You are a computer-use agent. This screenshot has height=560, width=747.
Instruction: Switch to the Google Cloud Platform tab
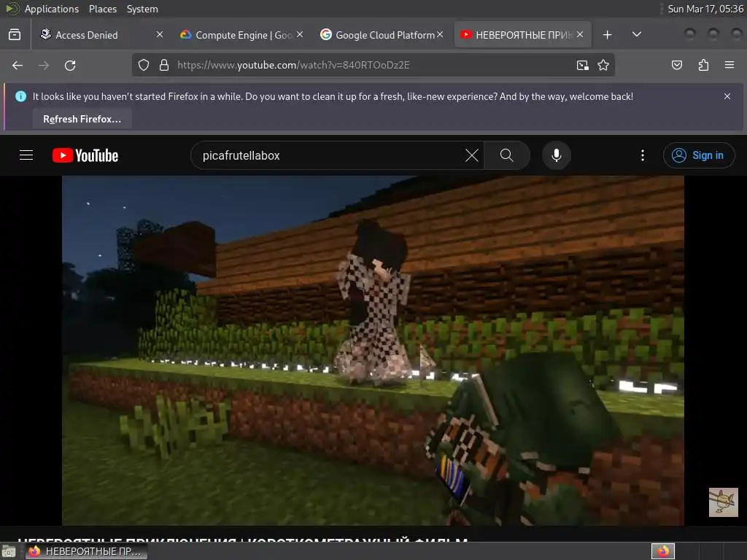point(381,35)
